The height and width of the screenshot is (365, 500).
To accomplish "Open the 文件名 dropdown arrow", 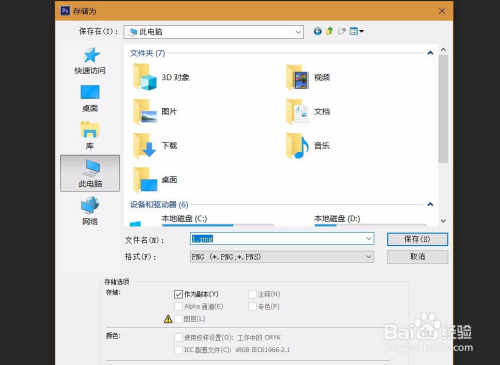I will pos(368,239).
